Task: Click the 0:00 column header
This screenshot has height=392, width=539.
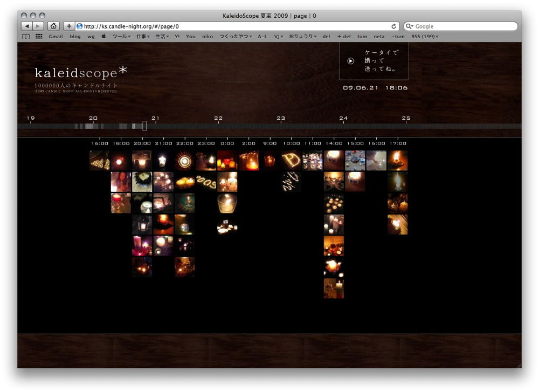Action: [x=227, y=143]
